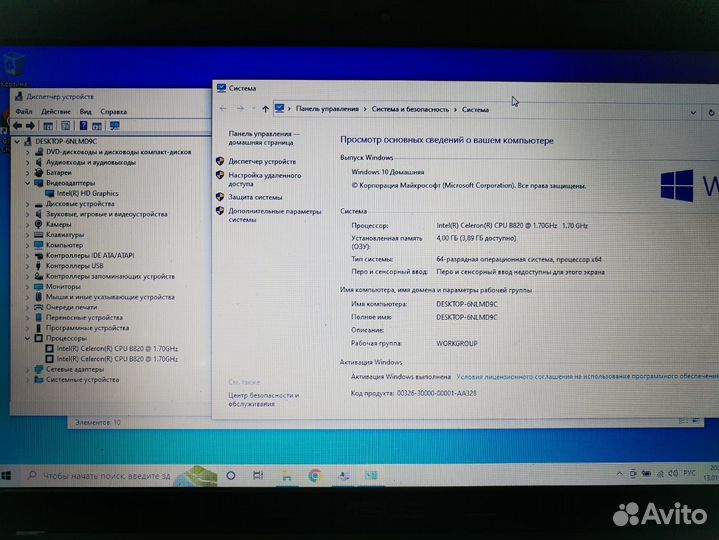719x540 pixels.
Task: Open the Справка menu in Device Manager
Action: [x=113, y=112]
